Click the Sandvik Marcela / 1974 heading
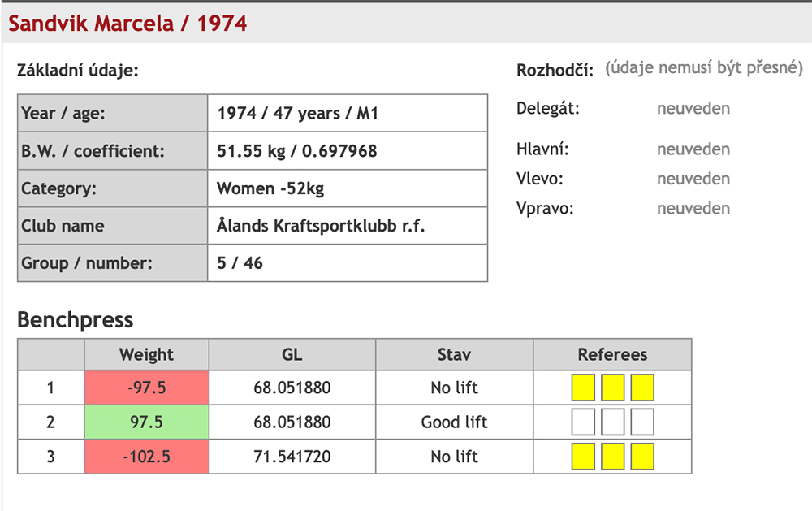Viewport: 812px width, 511px height. click(127, 24)
